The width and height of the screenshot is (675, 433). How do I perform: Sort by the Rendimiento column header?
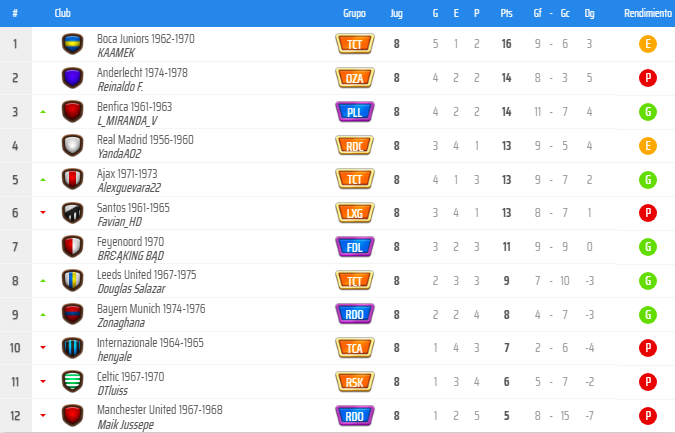click(647, 13)
